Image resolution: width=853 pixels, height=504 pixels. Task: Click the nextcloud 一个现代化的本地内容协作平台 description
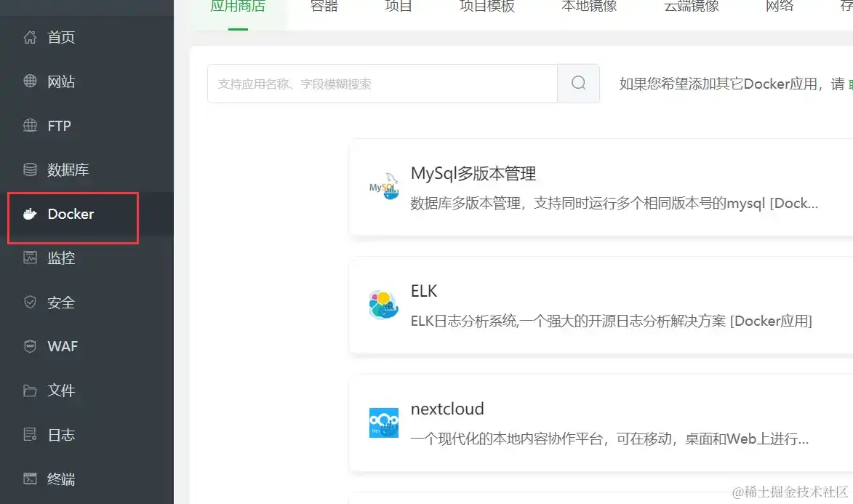610,439
